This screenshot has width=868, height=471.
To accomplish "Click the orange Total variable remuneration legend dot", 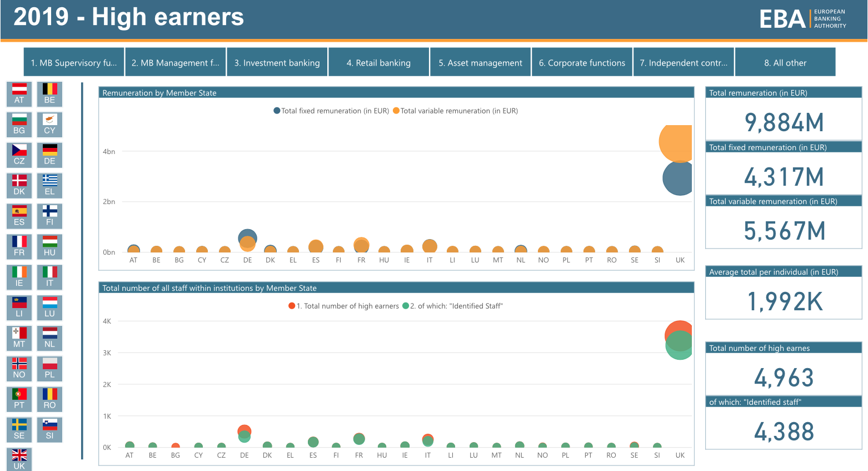I will click(396, 111).
